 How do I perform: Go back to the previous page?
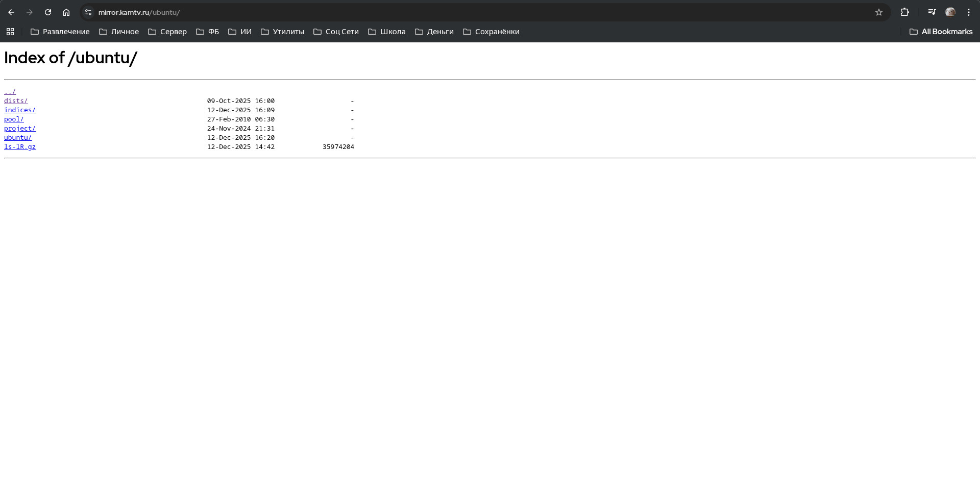tap(11, 12)
